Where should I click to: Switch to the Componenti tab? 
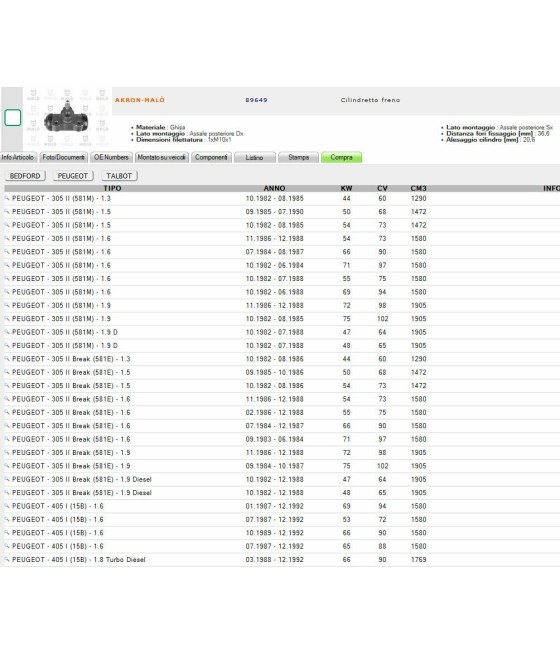tap(211, 157)
